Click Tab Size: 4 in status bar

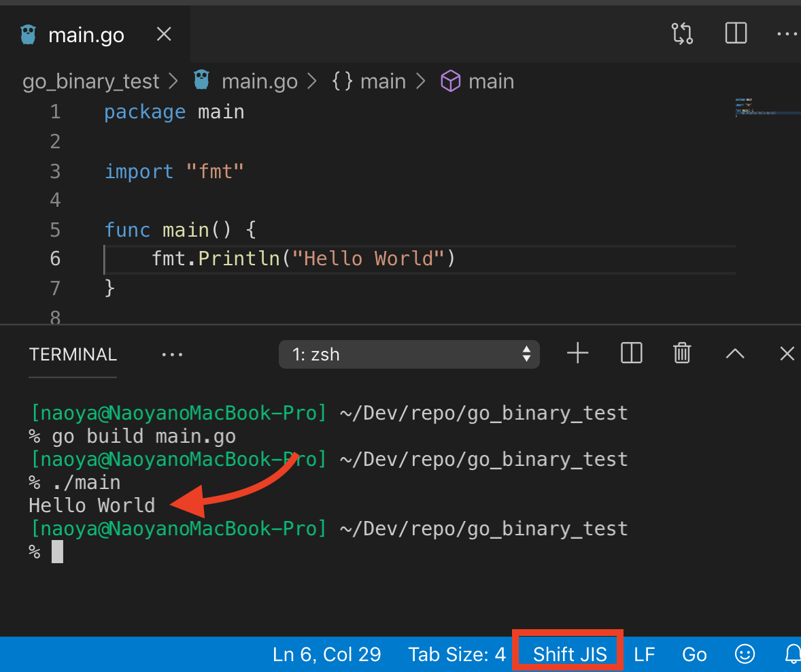point(457,654)
